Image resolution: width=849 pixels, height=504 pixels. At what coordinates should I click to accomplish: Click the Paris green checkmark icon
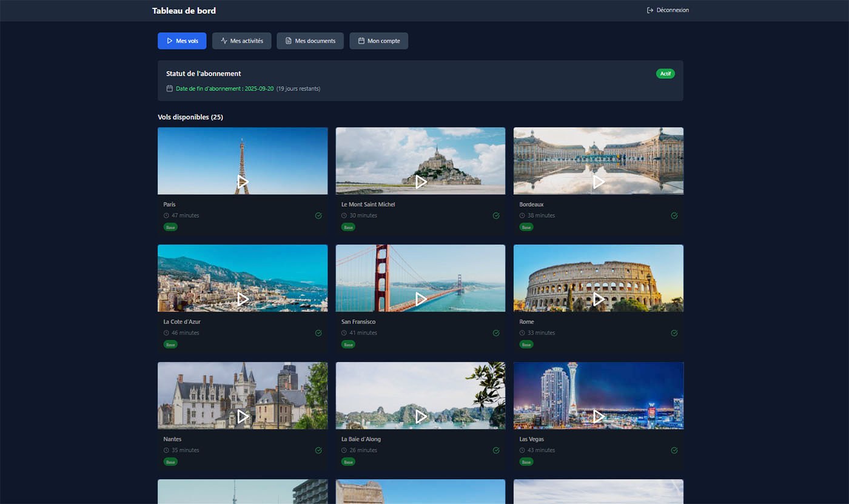click(318, 215)
